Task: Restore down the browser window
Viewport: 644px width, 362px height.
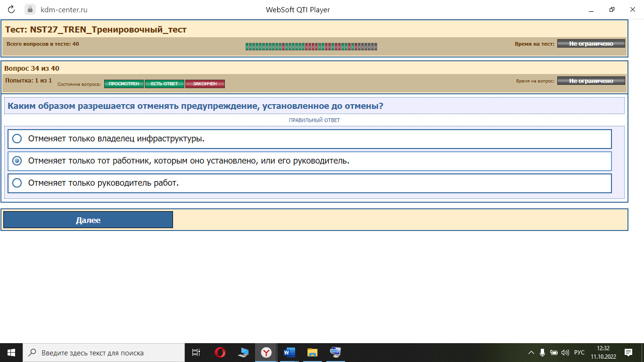Action: 612,9
